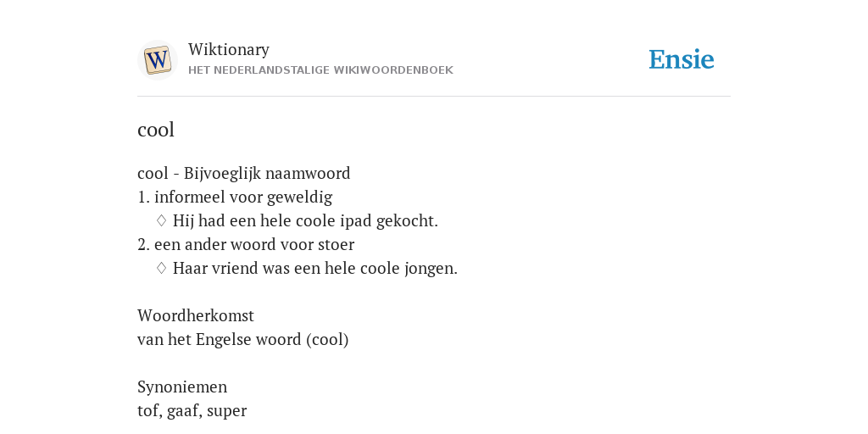Click example sentence about the coole ipad
The height and width of the screenshot is (434, 868).
(x=305, y=221)
